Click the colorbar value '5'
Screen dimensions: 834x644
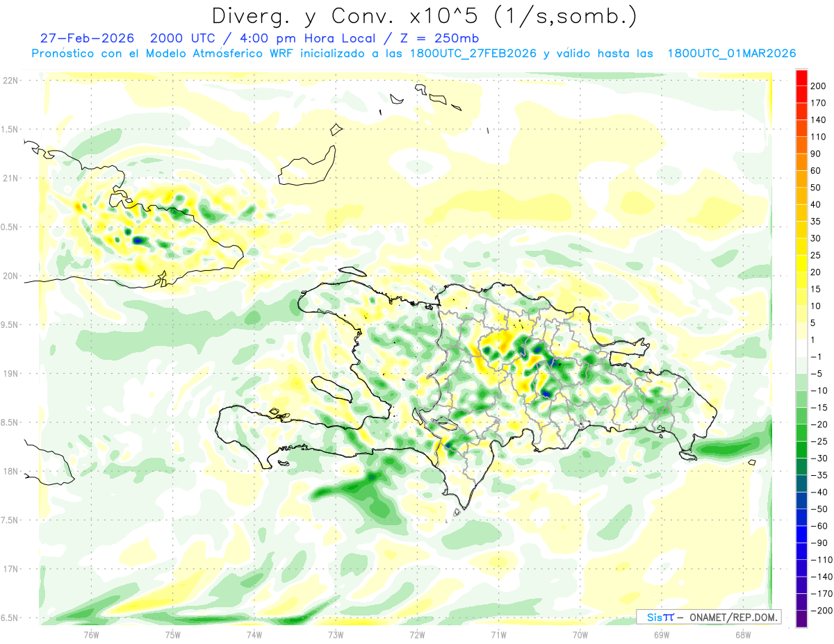pos(814,323)
